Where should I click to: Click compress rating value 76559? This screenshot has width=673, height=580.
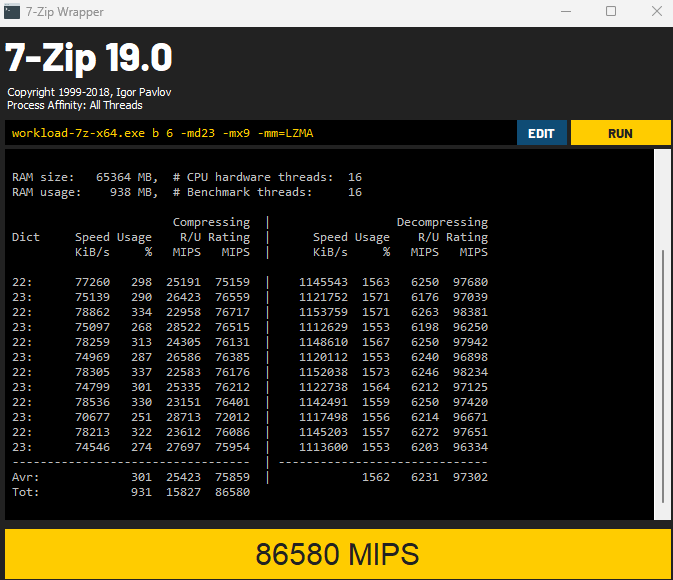[232, 297]
